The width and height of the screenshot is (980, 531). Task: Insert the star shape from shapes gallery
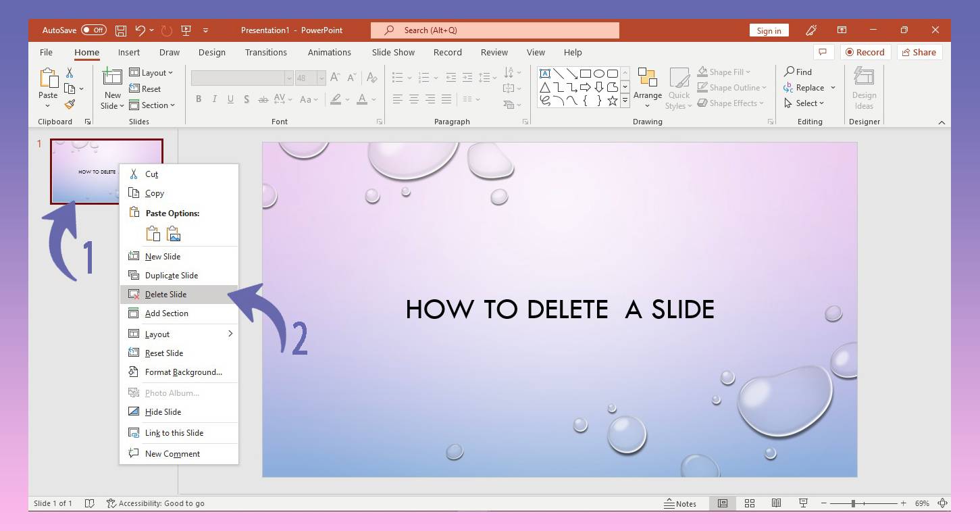click(x=612, y=101)
